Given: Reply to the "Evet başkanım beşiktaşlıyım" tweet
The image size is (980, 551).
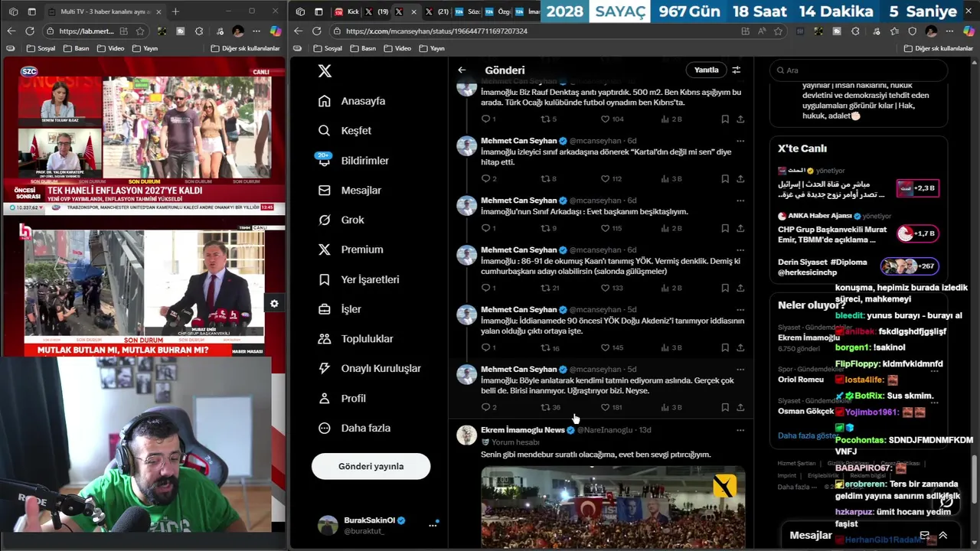Looking at the screenshot, I should tap(485, 228).
